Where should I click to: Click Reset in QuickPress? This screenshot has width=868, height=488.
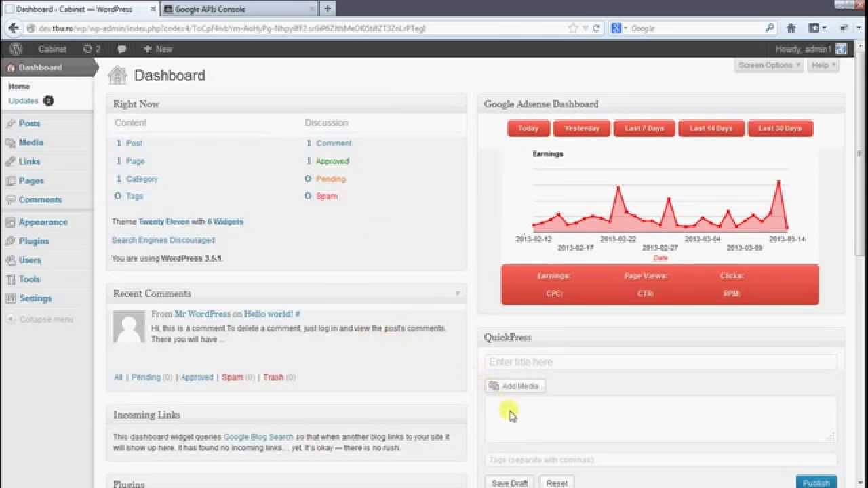[x=557, y=483]
